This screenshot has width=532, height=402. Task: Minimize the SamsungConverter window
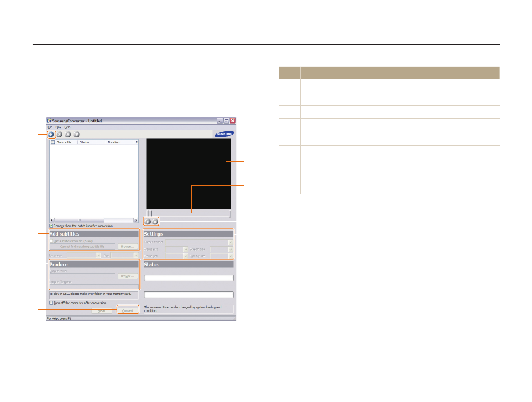click(x=220, y=121)
